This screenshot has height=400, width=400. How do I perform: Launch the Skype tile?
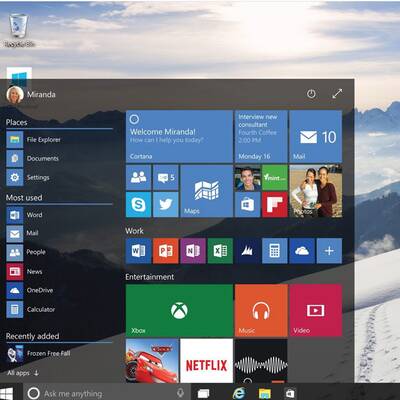pyautogui.click(x=138, y=205)
